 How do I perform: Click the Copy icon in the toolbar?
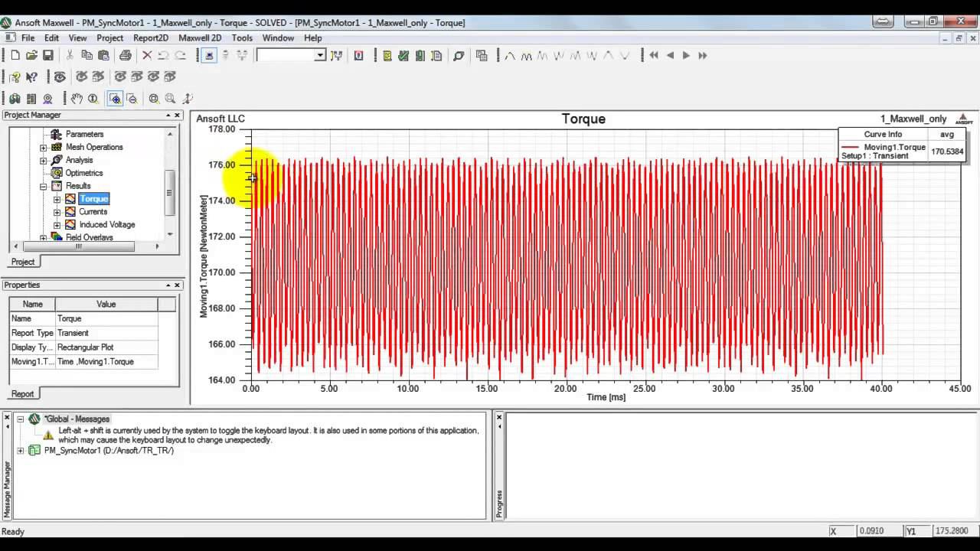tap(87, 55)
